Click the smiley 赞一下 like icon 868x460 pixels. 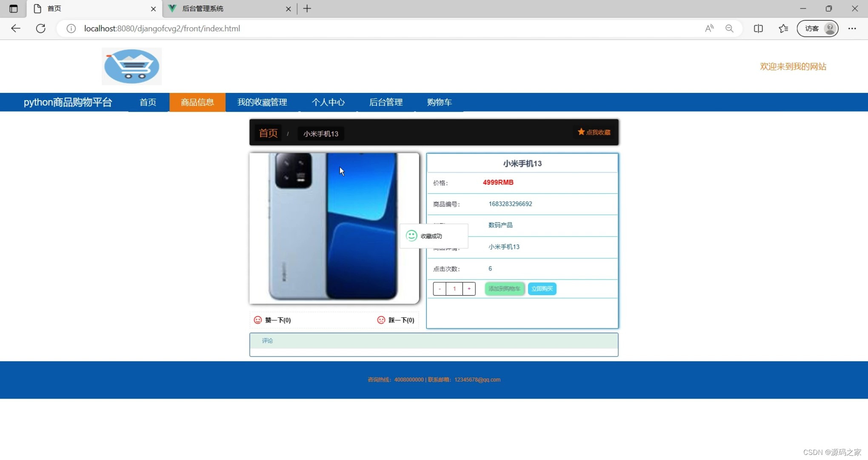(258, 320)
